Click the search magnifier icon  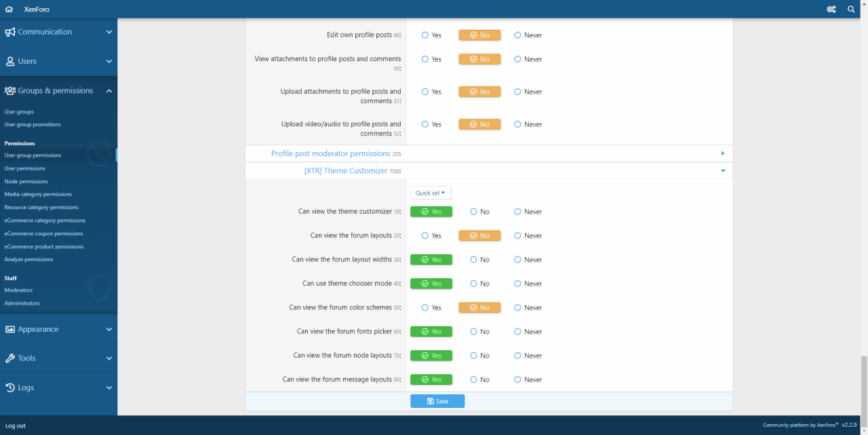[852, 10]
